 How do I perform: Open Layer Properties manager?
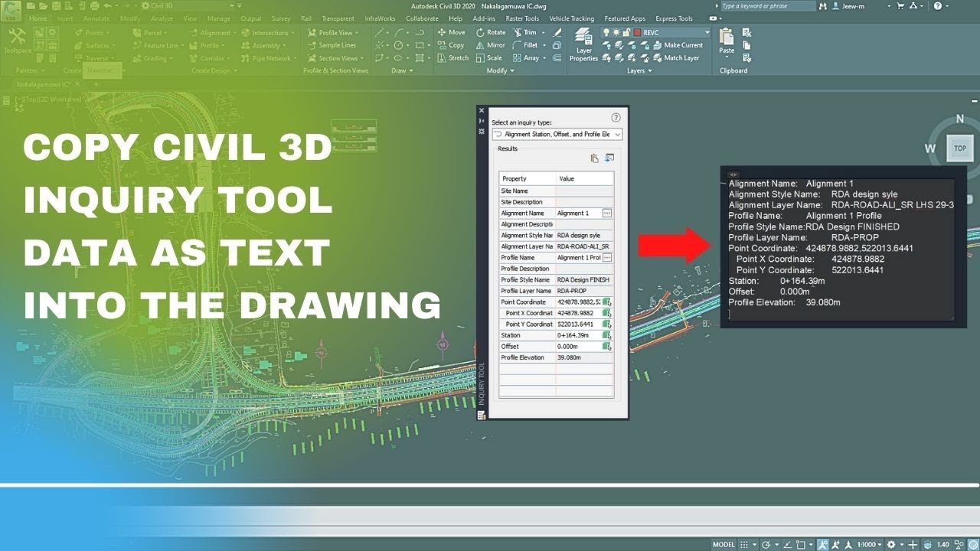coord(583,44)
